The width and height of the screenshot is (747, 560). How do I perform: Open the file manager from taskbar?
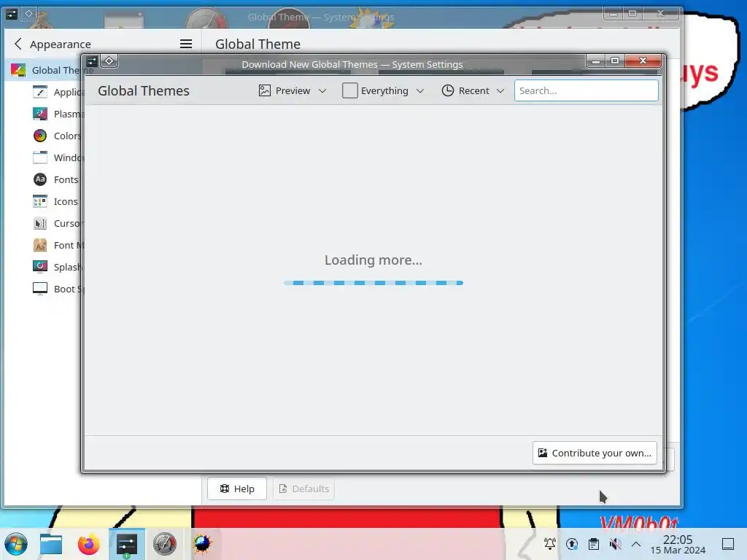point(51,544)
